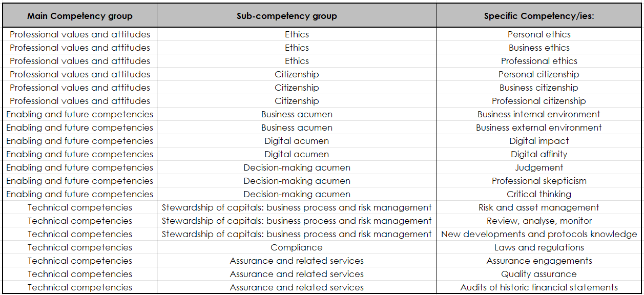This screenshot has height=295, width=644.
Task: Click the Compliance sub-competency cell
Action: 297,247
